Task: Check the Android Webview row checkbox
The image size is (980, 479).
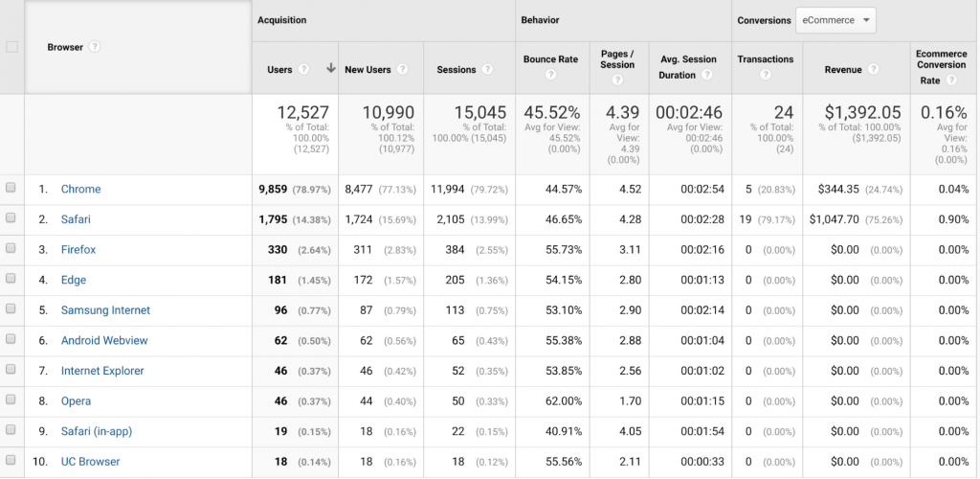Action: (x=11, y=339)
